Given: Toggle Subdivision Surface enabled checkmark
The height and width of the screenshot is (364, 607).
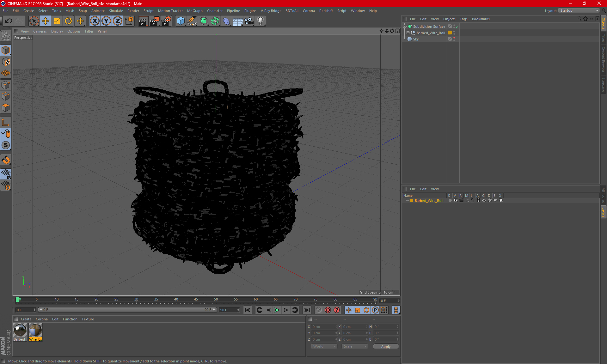Looking at the screenshot, I should pos(457,27).
